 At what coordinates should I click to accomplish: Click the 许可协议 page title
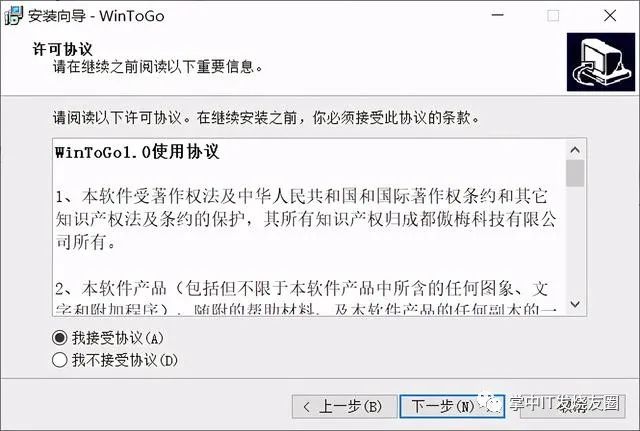click(62, 49)
